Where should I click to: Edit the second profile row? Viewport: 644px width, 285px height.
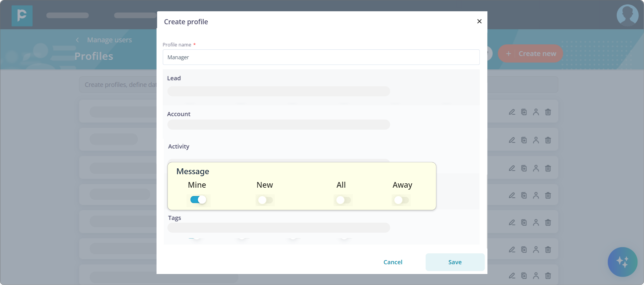[x=512, y=140]
